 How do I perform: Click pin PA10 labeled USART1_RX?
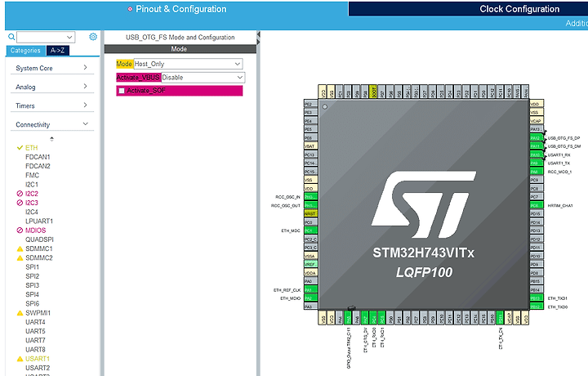point(537,154)
